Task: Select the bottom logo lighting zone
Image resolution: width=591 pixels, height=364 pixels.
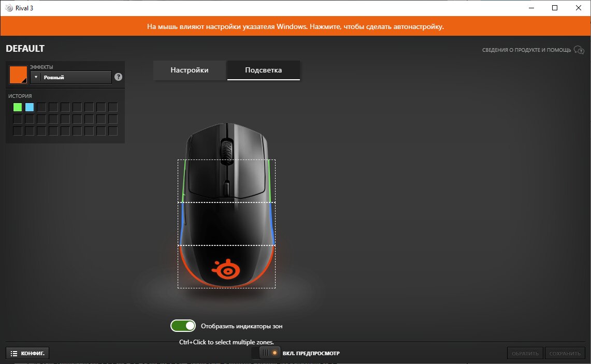Action: [226, 267]
